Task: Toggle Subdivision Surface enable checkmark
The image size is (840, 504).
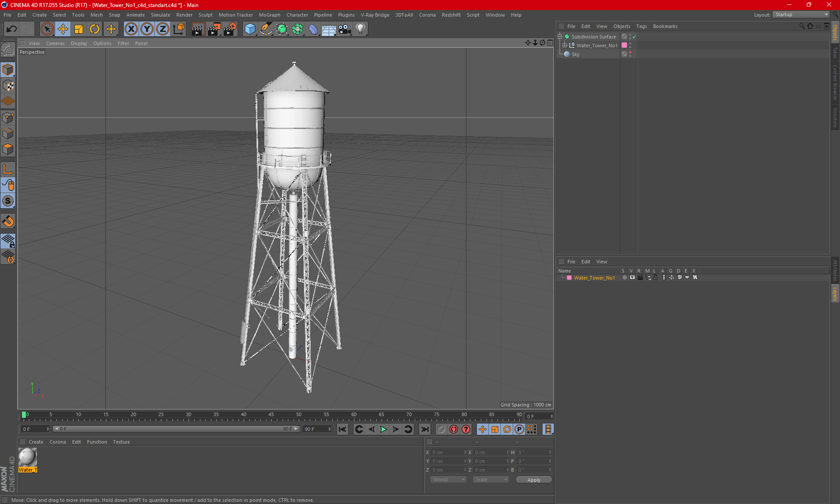Action: (x=634, y=37)
